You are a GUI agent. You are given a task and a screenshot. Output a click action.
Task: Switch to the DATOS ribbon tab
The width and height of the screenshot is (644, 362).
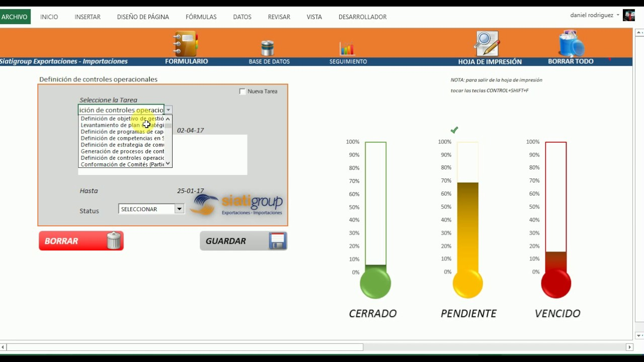click(242, 17)
